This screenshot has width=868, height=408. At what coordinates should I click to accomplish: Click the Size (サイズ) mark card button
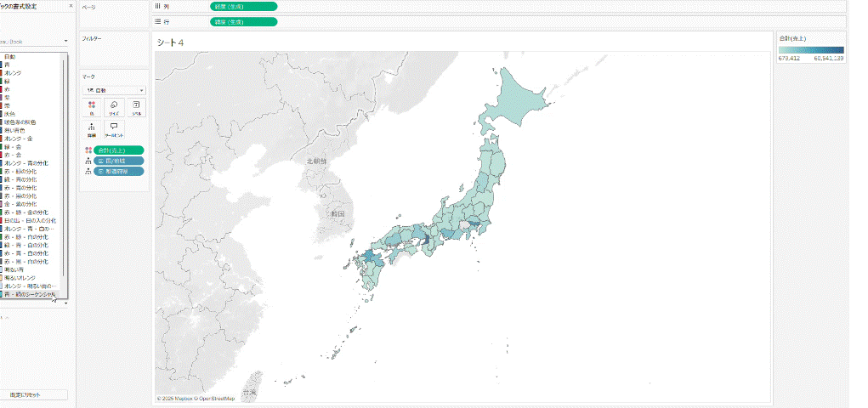point(113,107)
